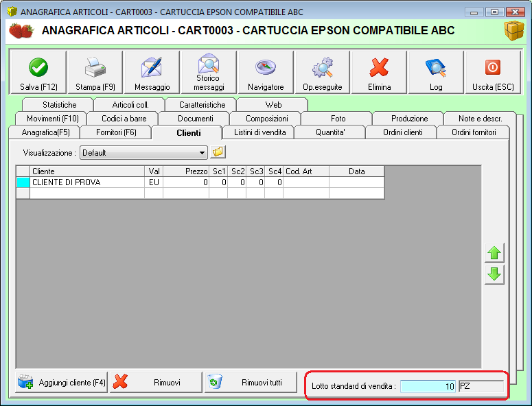Move row down with green arrow

[x=494, y=274]
